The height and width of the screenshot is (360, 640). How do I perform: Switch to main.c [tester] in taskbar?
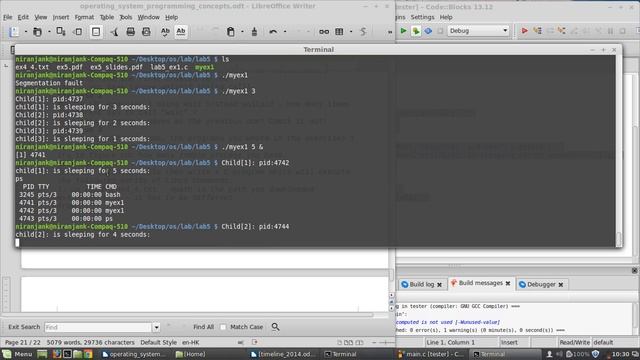(x=431, y=354)
